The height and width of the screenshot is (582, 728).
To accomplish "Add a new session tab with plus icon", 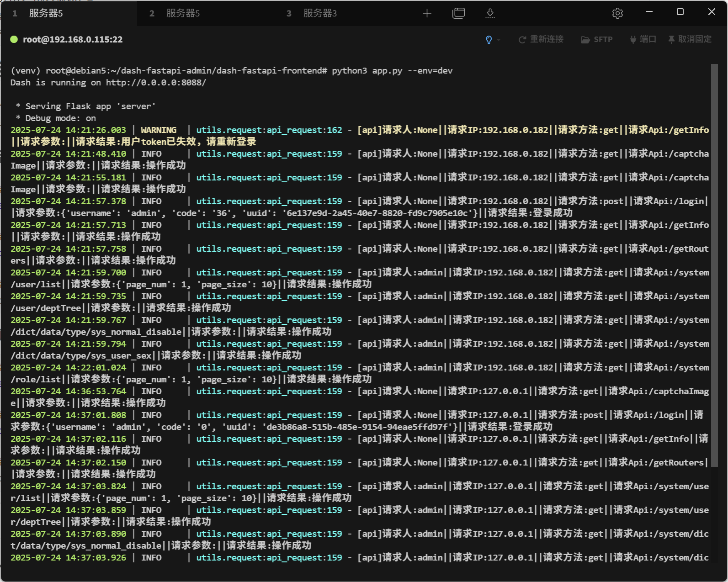I will (x=427, y=13).
